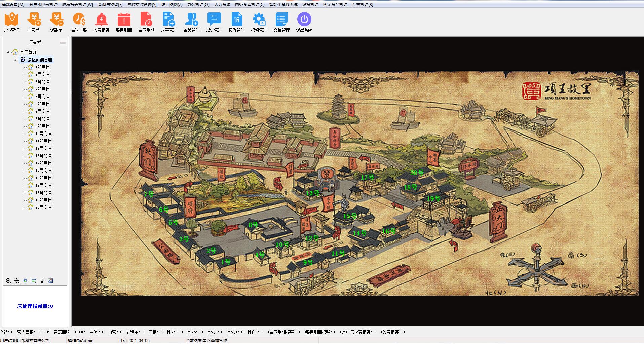
Task: Open 投诉管理 complaint management
Action: [x=236, y=22]
